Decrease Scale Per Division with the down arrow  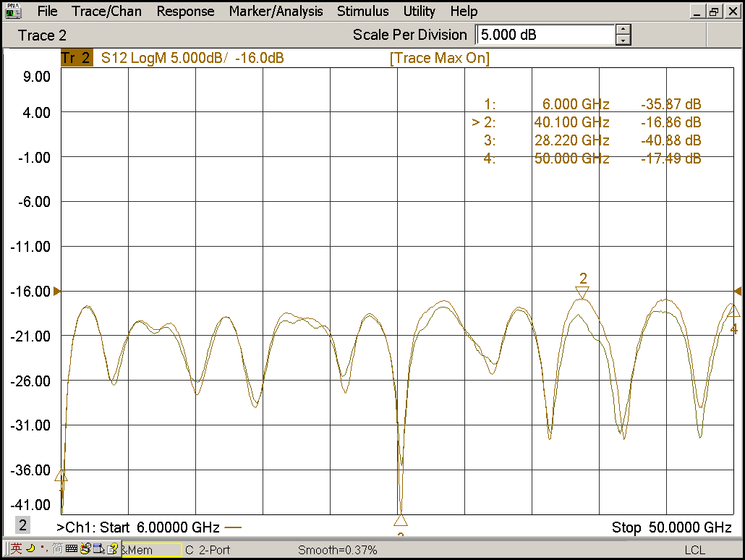tap(623, 41)
